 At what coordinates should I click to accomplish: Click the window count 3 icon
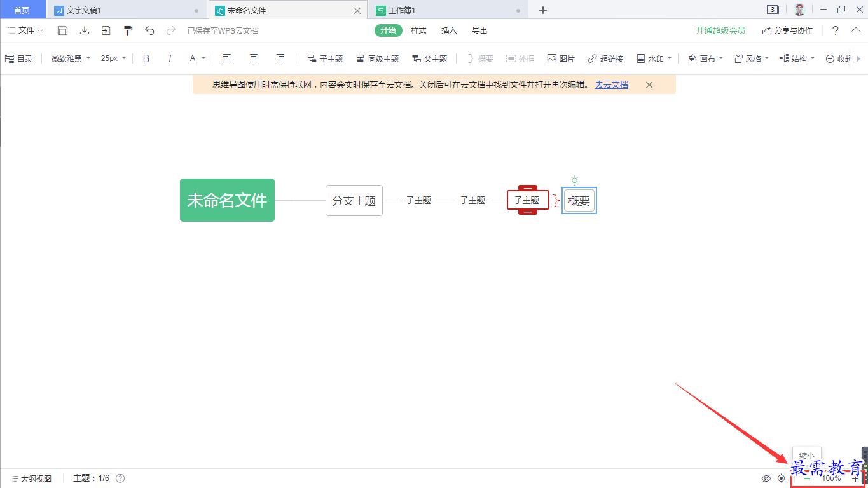(773, 10)
